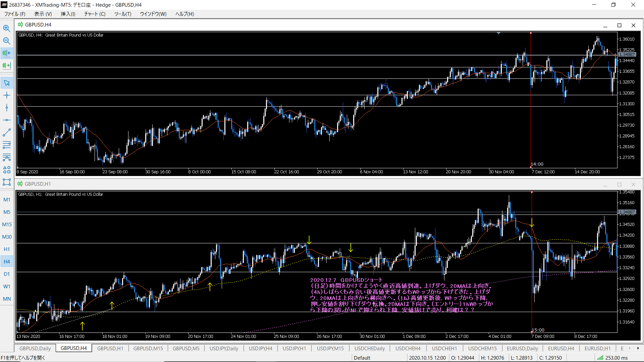The width and height of the screenshot is (644, 362).
Task: Click the Default profile in the status bar
Action: coord(362,358)
